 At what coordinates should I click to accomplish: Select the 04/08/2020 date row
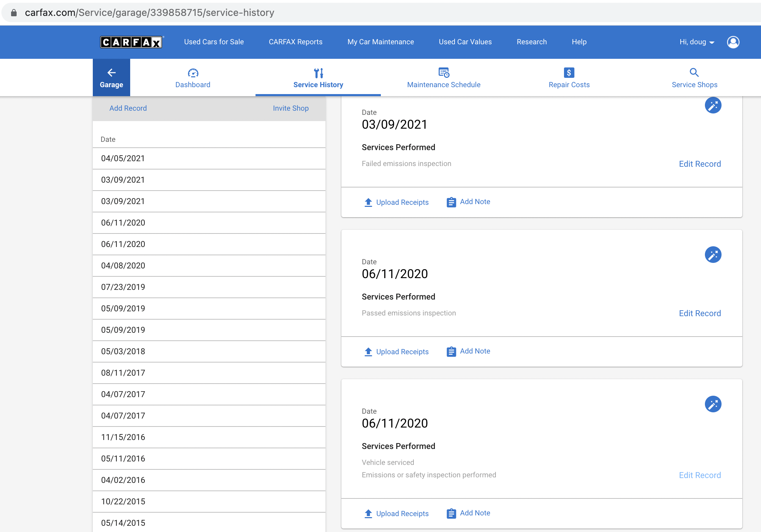209,266
